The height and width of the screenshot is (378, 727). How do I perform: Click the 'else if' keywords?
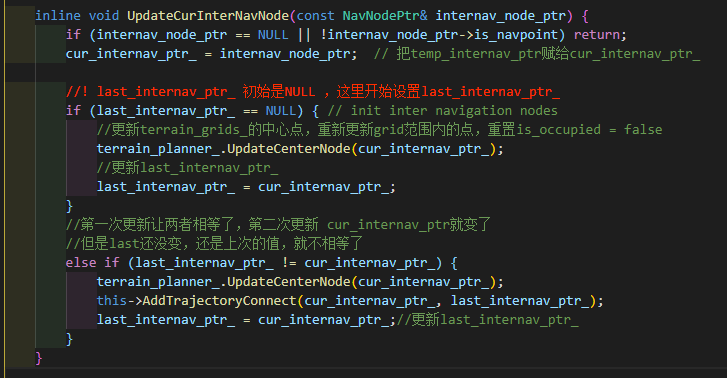93,263
